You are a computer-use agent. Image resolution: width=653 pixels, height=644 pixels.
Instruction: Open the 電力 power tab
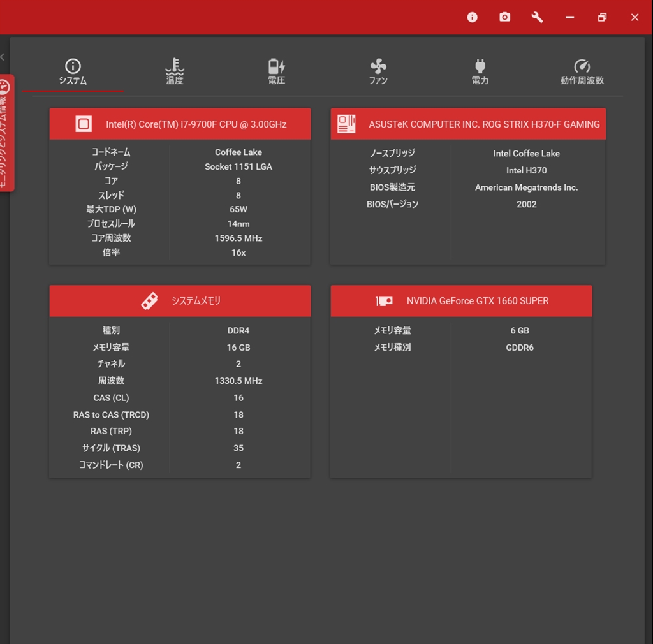(480, 71)
